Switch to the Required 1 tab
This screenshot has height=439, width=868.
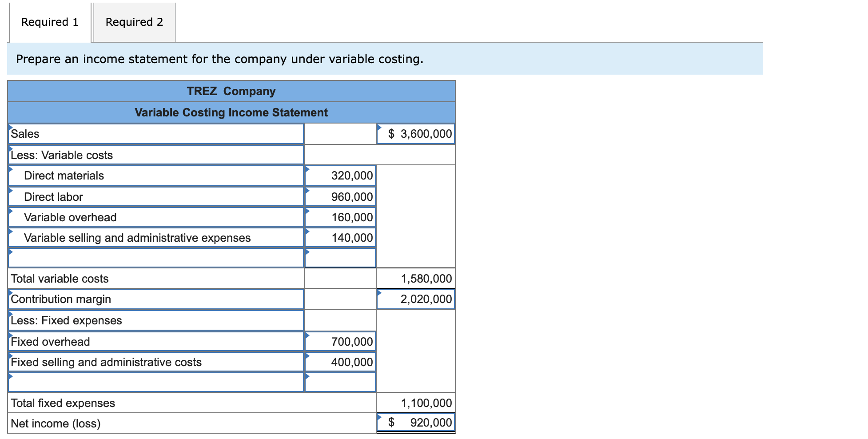pos(50,22)
